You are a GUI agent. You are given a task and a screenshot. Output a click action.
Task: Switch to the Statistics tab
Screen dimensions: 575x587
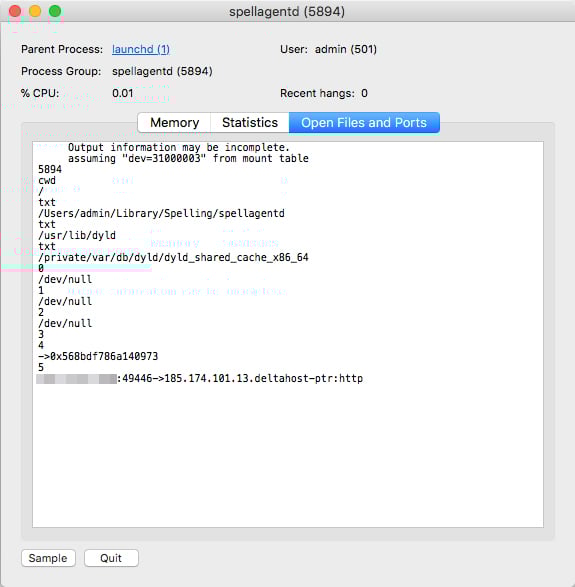[250, 122]
